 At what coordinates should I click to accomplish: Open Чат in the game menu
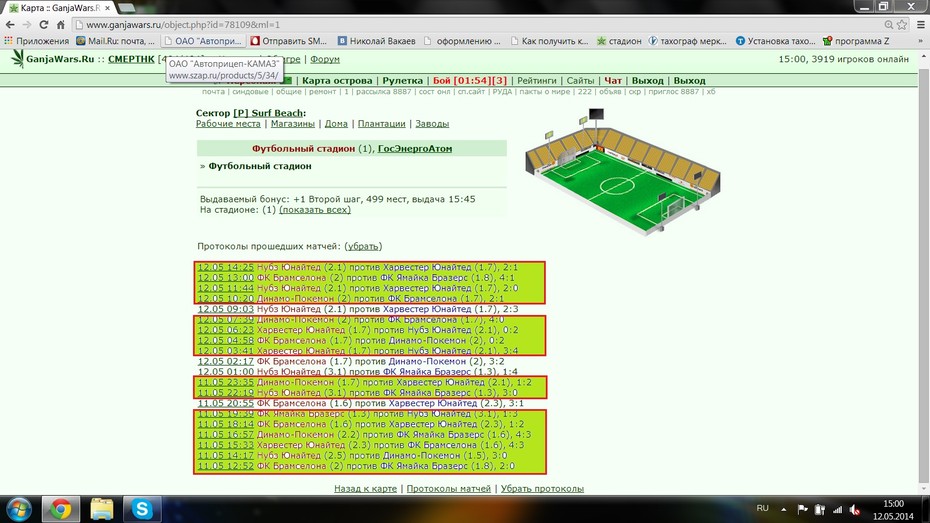click(x=613, y=81)
